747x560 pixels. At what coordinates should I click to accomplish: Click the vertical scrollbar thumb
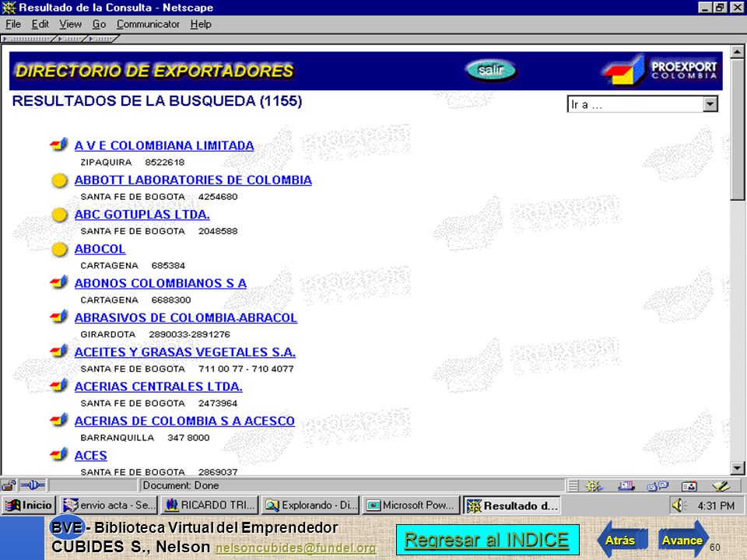coord(737,129)
